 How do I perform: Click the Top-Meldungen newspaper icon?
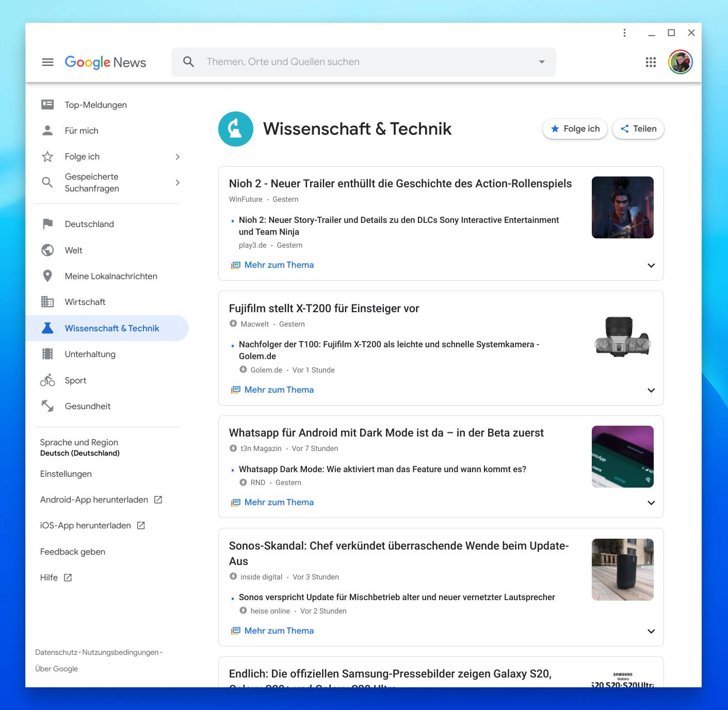coord(47,105)
